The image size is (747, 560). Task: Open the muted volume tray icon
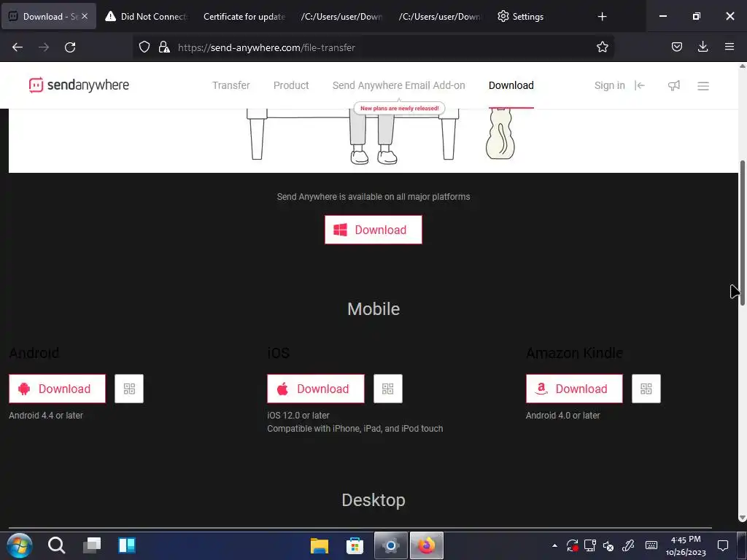(608, 545)
